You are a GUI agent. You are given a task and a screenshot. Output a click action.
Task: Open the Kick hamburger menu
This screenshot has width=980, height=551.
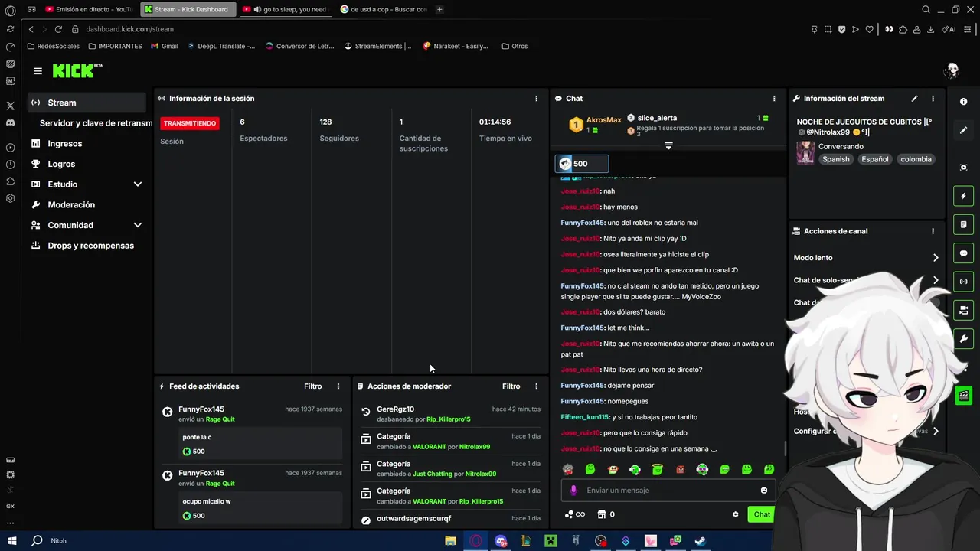click(x=38, y=71)
